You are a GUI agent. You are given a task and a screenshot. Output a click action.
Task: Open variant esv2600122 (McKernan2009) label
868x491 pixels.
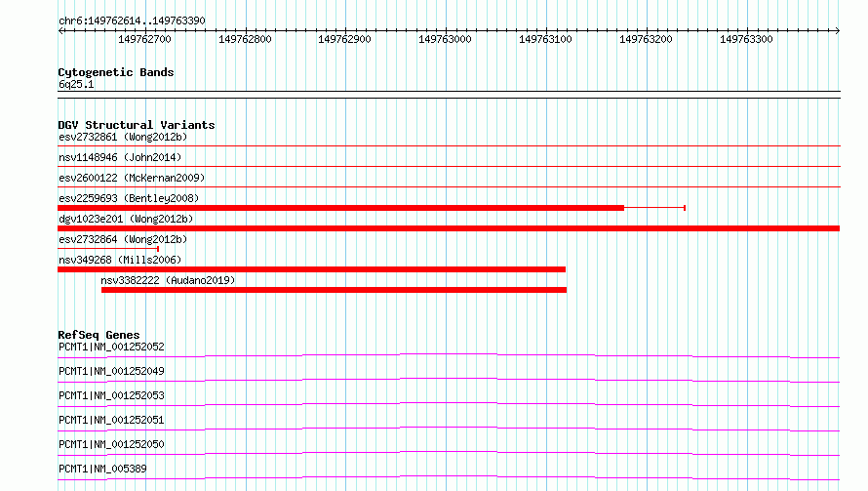coord(132,178)
